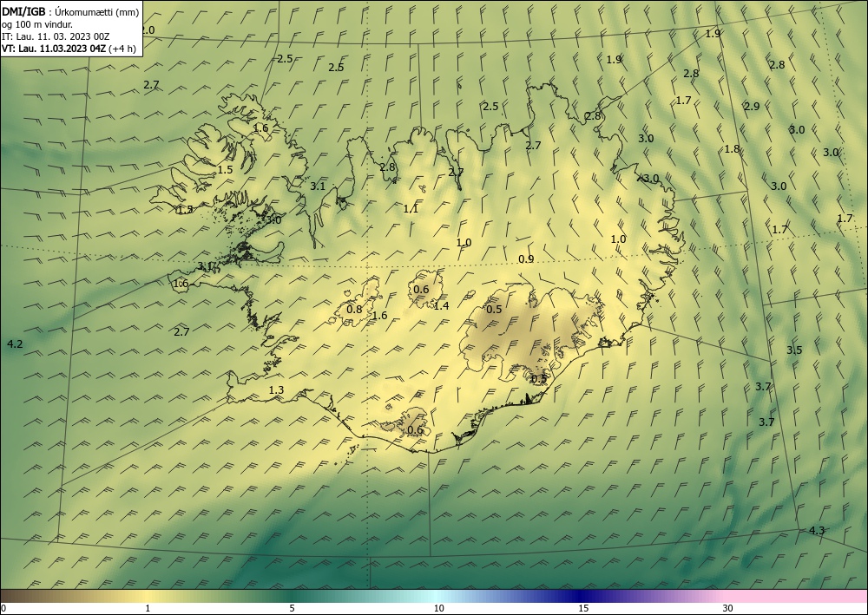Click the 1.3 value on the Reykjanes peninsula
Viewport: 868px width, 615px height.
point(276,390)
